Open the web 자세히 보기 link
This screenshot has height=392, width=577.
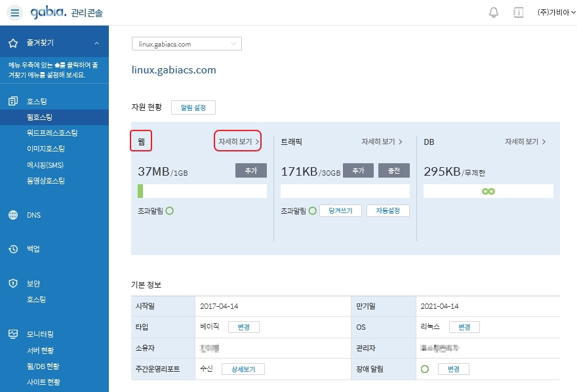[238, 141]
